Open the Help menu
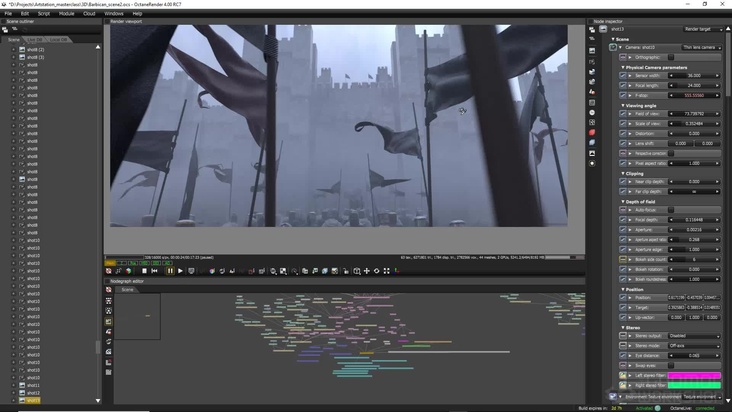The height and width of the screenshot is (412, 732). click(137, 14)
